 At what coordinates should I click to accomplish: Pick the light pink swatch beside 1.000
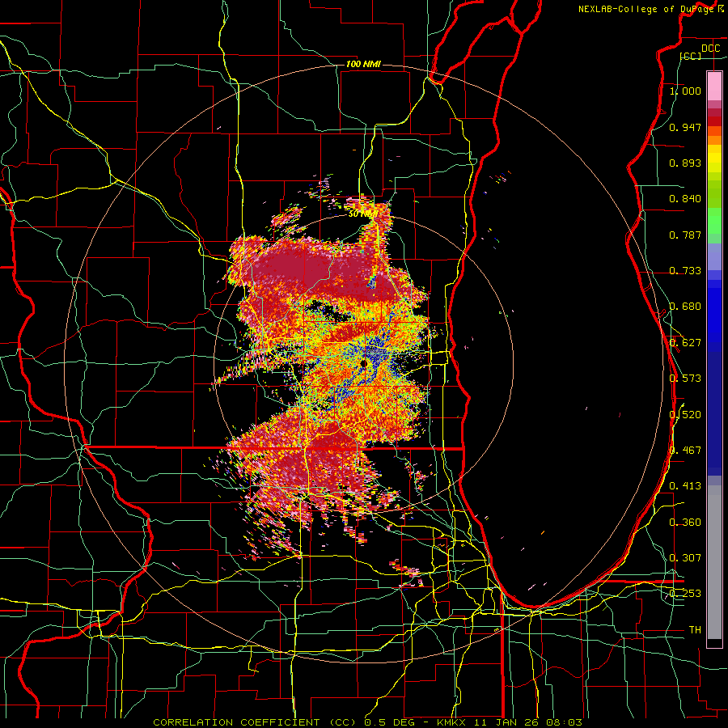point(714,87)
